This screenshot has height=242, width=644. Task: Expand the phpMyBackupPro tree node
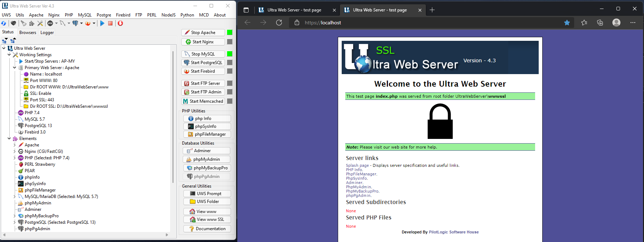coord(15,216)
